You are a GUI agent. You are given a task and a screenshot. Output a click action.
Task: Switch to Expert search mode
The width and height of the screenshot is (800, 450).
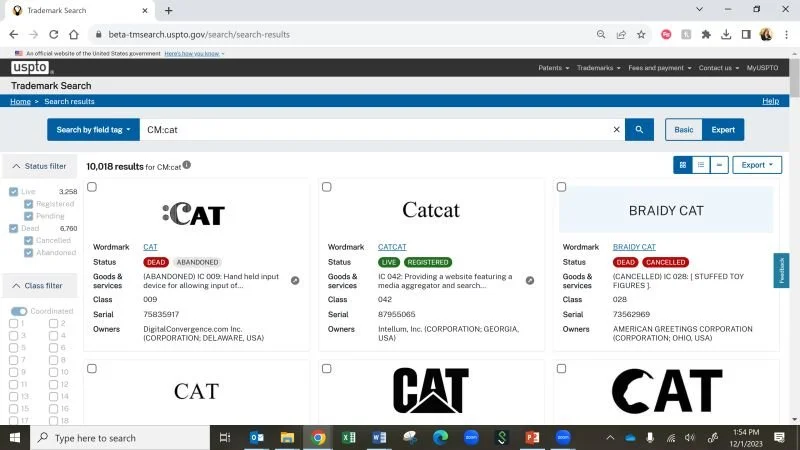[723, 130]
